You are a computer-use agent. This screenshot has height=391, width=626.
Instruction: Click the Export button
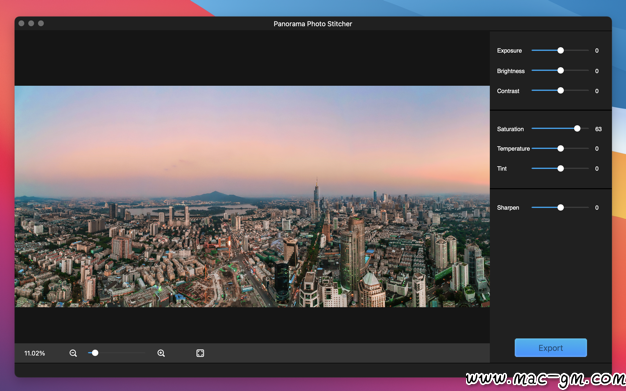551,348
